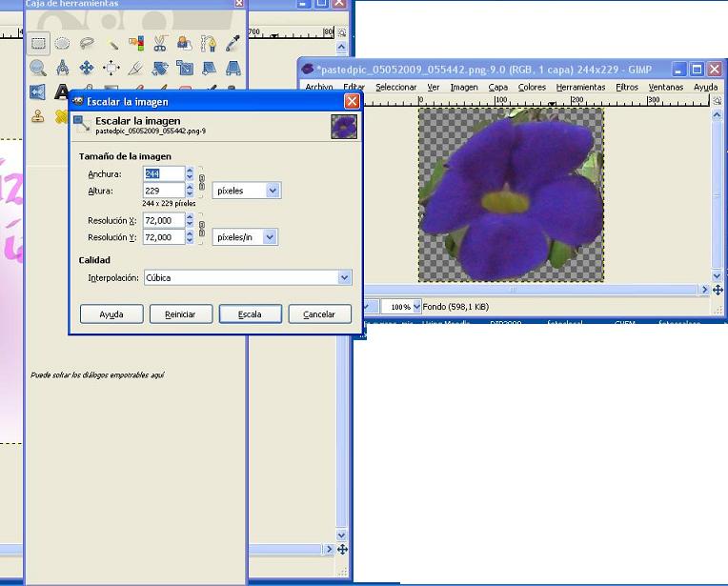Click the Reiniciar button
Image resolution: width=728 pixels, height=586 pixels.
[181, 314]
